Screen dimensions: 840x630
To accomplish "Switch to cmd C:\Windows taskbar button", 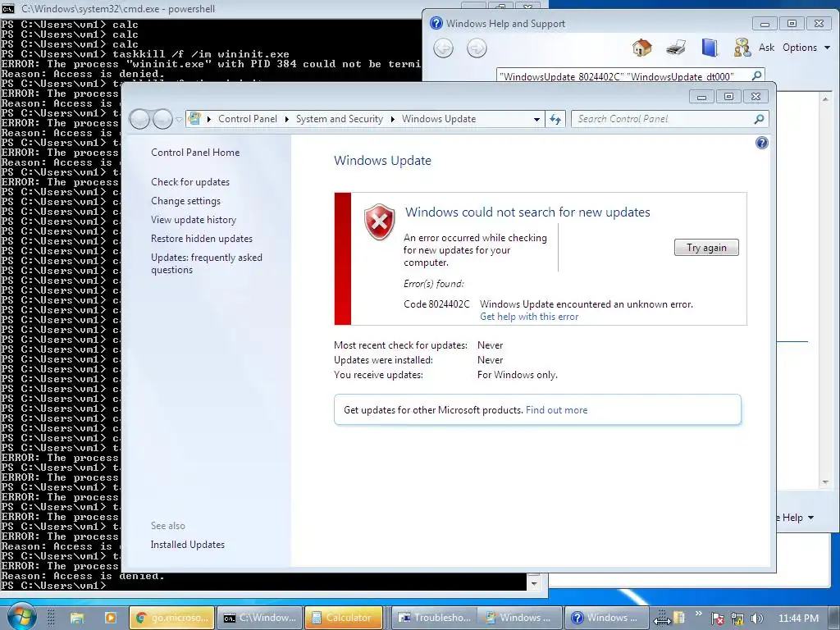I will click(x=260, y=618).
